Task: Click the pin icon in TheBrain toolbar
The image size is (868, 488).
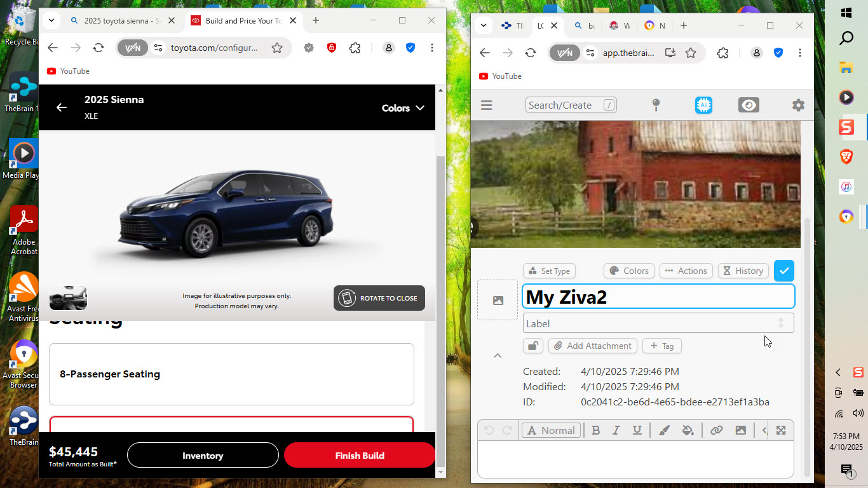Action: point(656,105)
